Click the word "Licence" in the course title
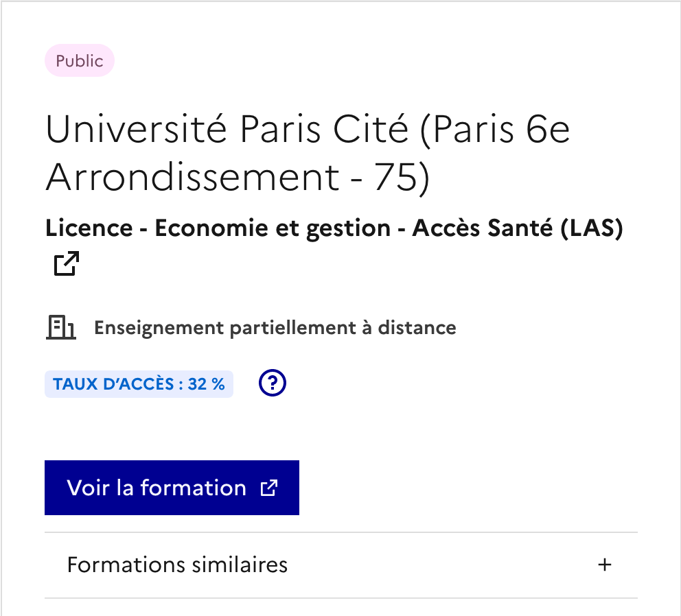The height and width of the screenshot is (616, 681). point(88,228)
